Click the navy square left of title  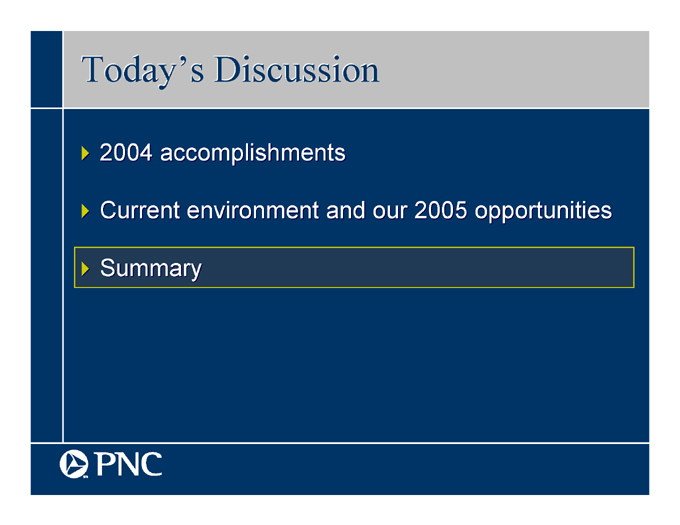(46, 69)
